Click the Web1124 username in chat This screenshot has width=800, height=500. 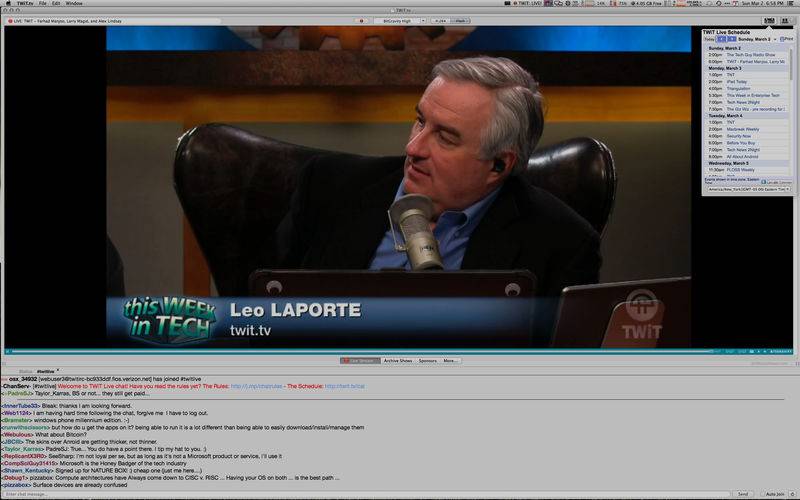pos(16,413)
